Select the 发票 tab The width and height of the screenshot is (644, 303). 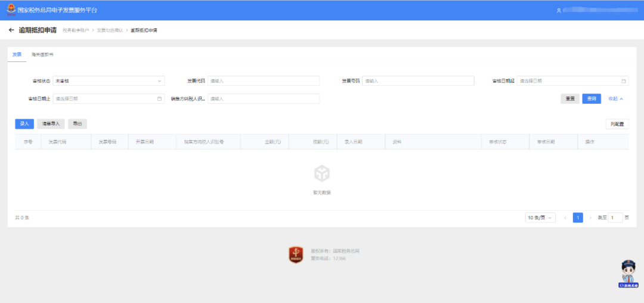[17, 54]
